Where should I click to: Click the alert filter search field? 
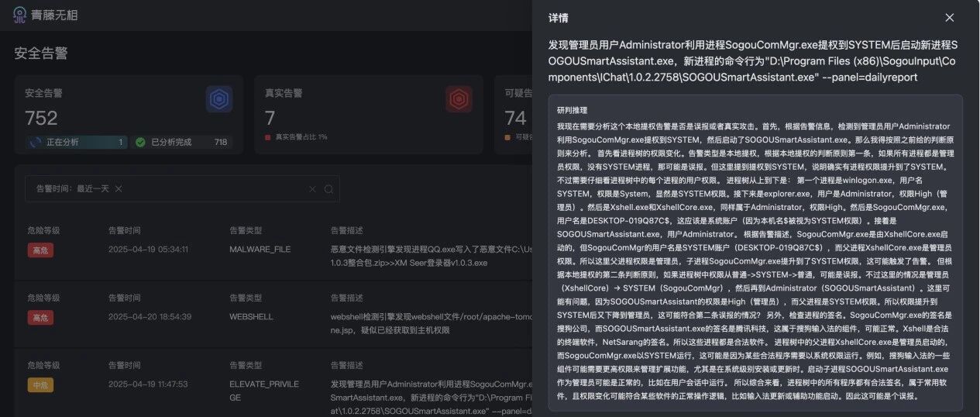pyautogui.click(x=183, y=189)
